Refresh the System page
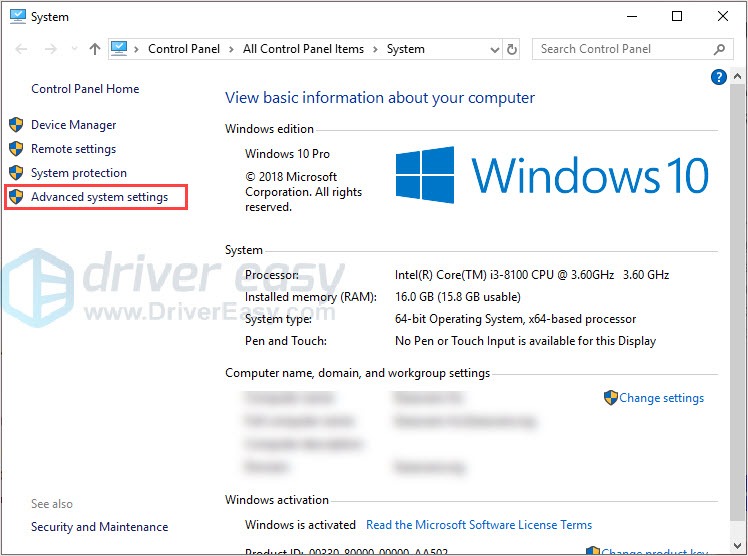This screenshot has height=556, width=748. [x=511, y=49]
